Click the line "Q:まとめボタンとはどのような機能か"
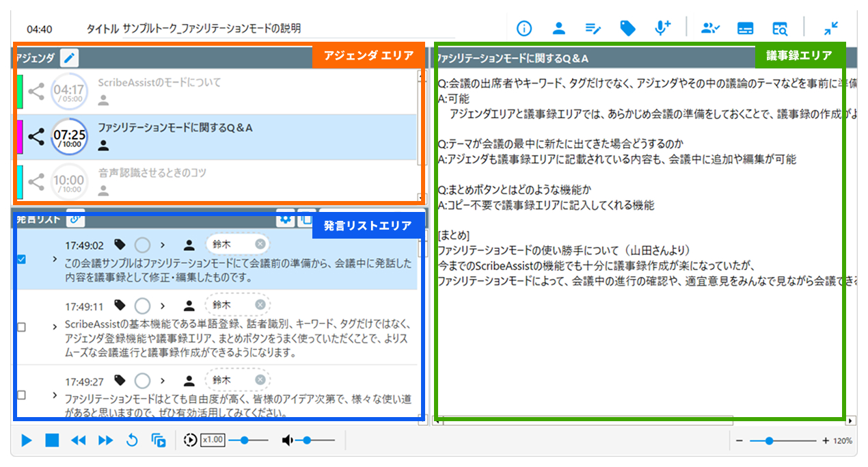 pos(515,189)
